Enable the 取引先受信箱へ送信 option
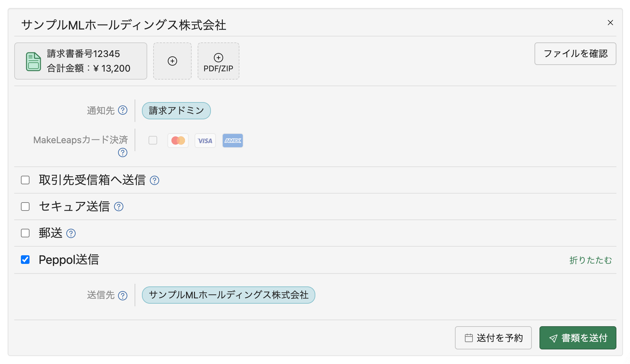630x364 pixels. pyautogui.click(x=25, y=180)
